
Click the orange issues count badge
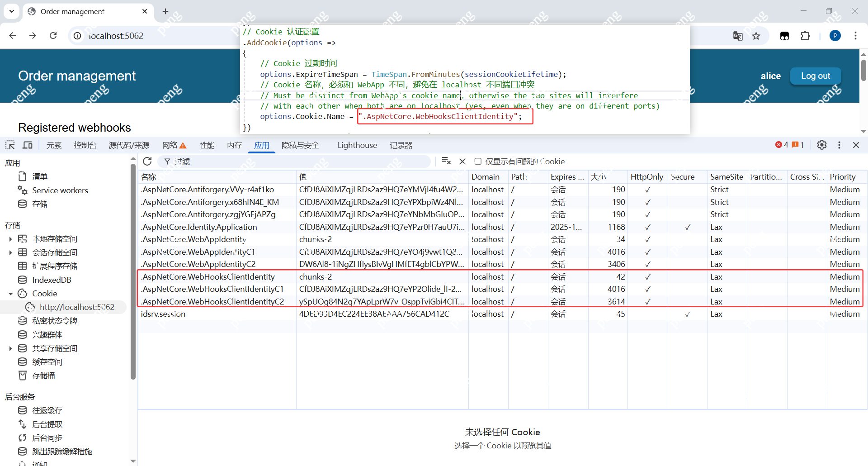click(798, 145)
